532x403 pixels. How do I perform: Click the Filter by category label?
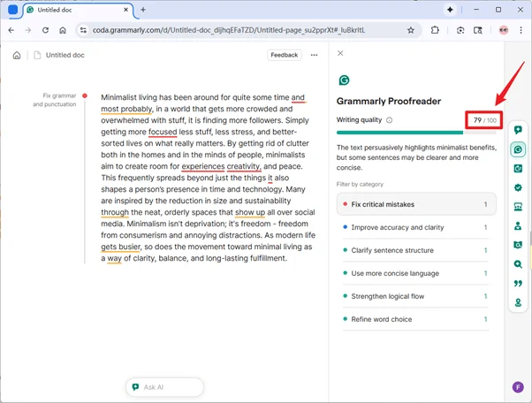coord(360,184)
